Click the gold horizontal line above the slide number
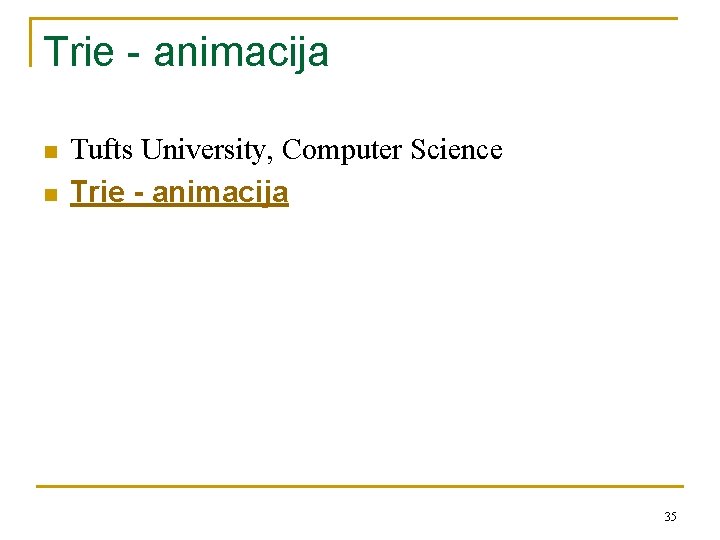 click(360, 487)
